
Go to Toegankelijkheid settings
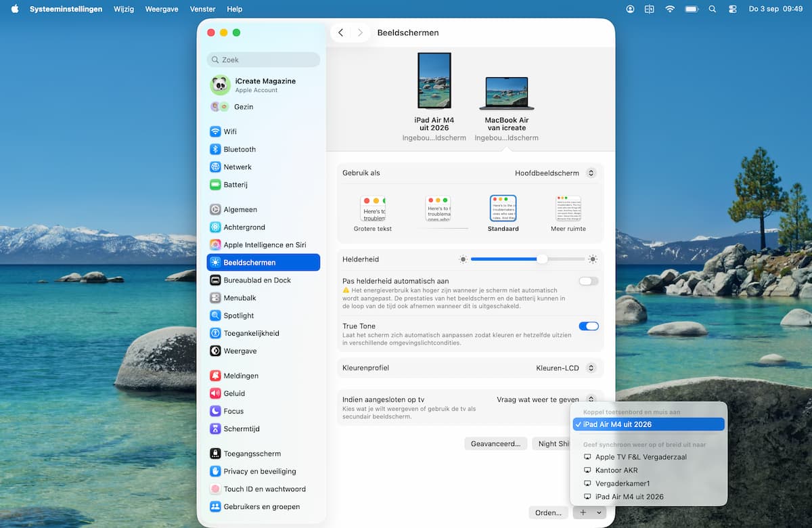click(x=263, y=333)
